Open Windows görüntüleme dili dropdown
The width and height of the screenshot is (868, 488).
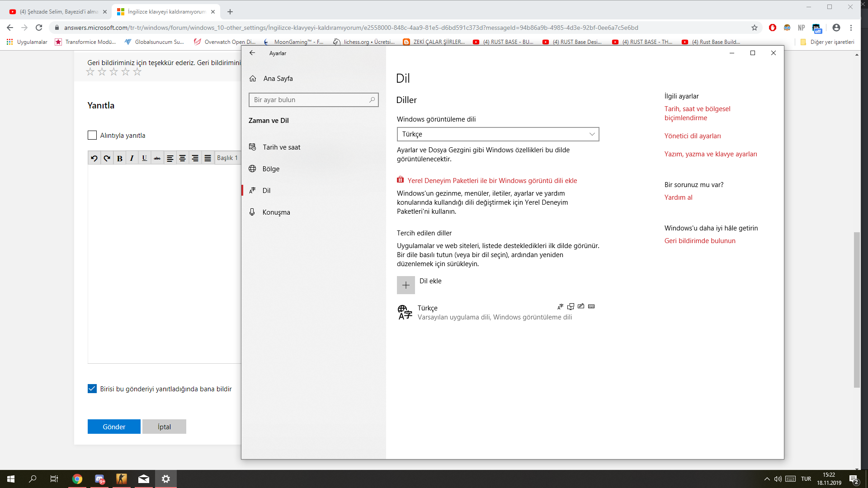click(497, 134)
